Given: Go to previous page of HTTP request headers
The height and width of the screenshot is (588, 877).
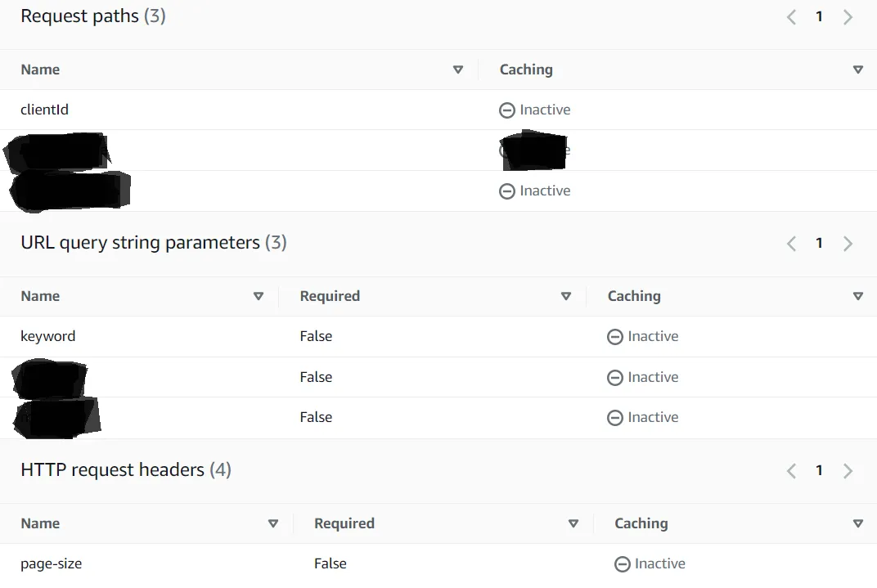Looking at the screenshot, I should tap(791, 471).
